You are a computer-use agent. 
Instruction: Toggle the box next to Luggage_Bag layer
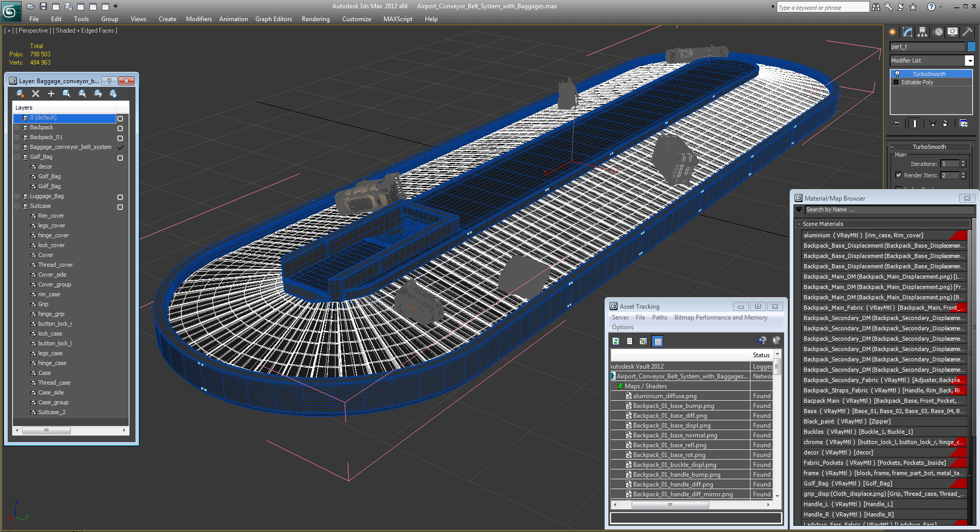(x=120, y=197)
